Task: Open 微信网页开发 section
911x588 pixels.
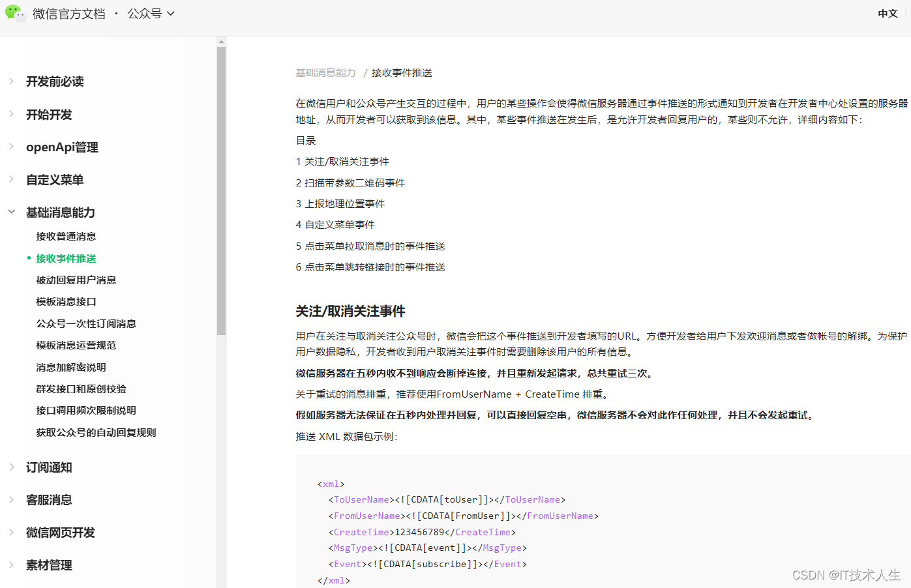Action: (x=61, y=533)
